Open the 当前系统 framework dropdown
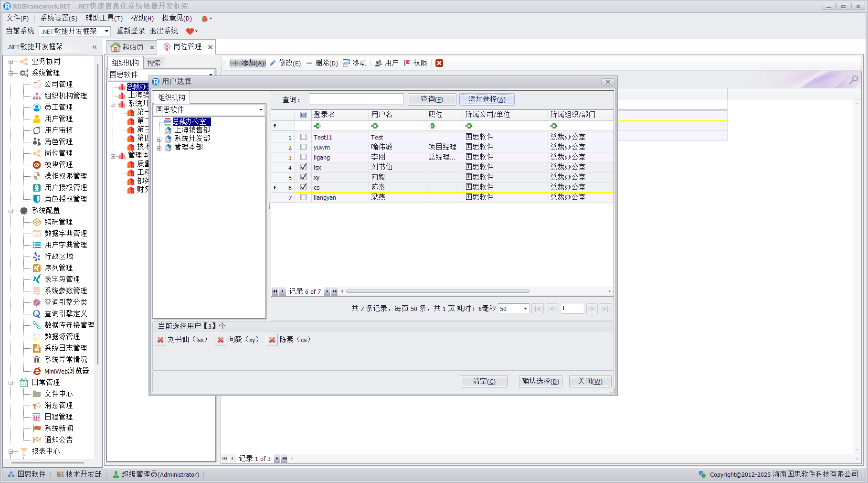This screenshot has height=483, width=868. tap(106, 32)
